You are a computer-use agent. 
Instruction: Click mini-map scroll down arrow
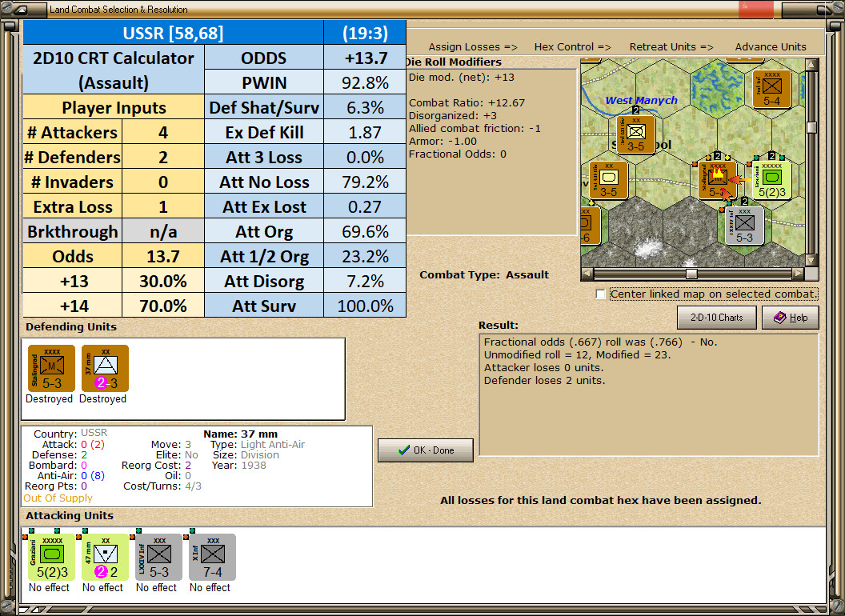click(811, 260)
